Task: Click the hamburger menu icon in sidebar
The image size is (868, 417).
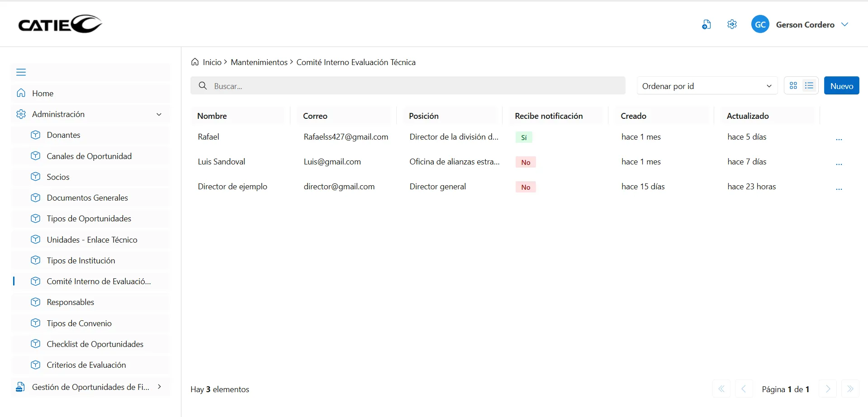Action: click(21, 72)
